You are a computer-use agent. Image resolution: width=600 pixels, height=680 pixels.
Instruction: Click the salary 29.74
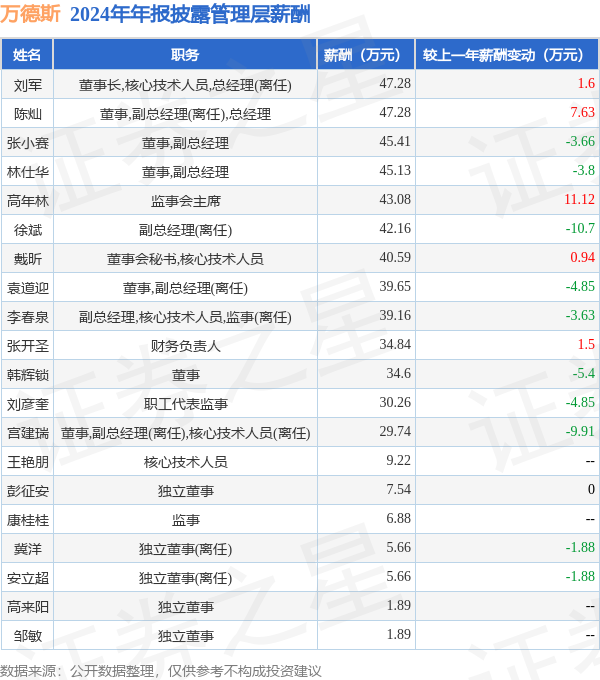395,432
